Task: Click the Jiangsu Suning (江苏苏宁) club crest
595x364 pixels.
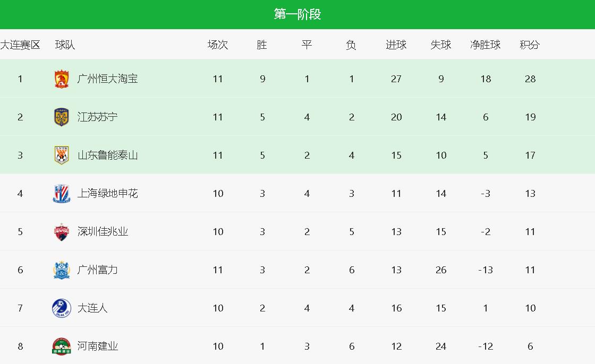Action: tap(62, 117)
